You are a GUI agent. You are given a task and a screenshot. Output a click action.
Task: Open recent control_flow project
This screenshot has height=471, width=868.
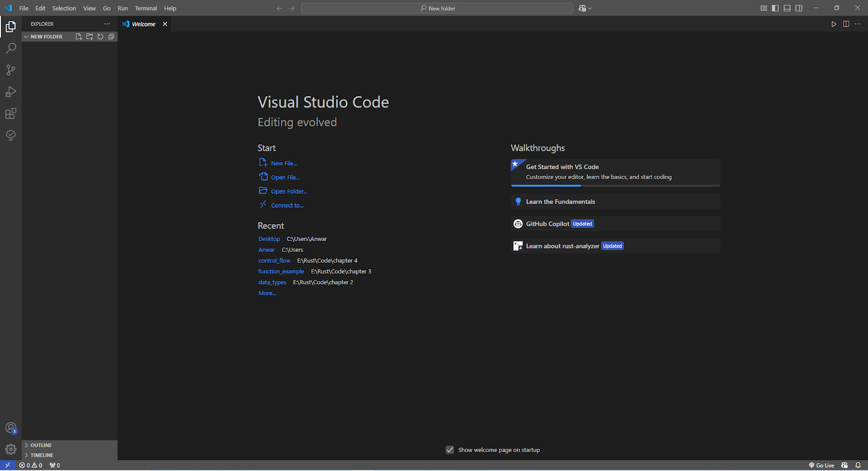(274, 260)
